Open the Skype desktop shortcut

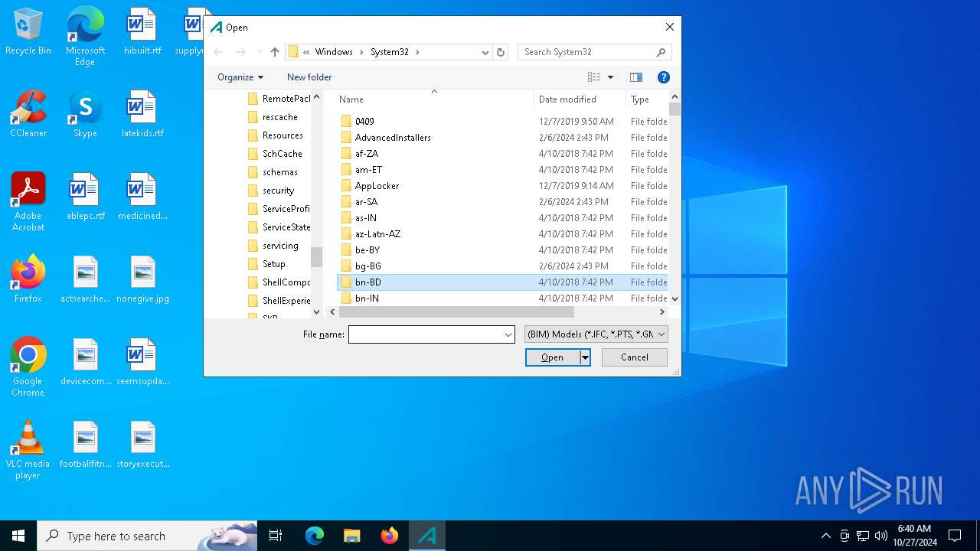[x=85, y=115]
